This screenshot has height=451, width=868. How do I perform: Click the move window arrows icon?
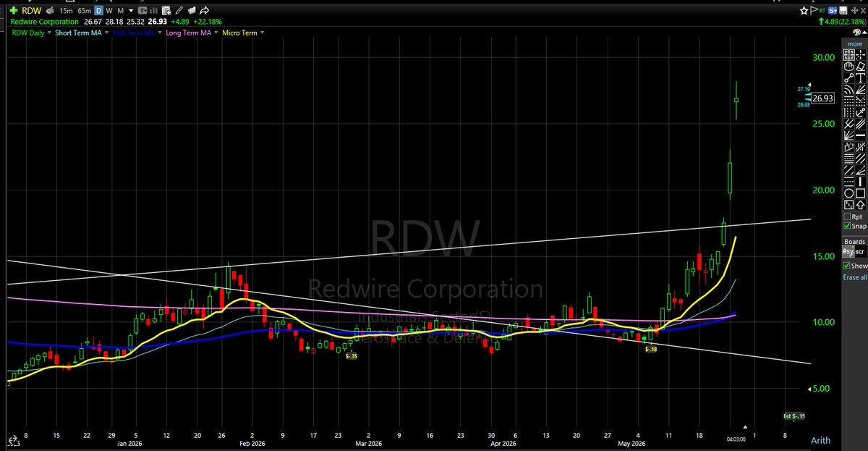click(855, 11)
